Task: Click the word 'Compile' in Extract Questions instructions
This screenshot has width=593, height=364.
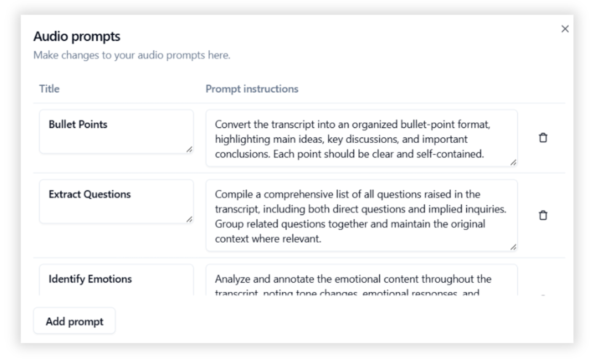Action: point(230,194)
